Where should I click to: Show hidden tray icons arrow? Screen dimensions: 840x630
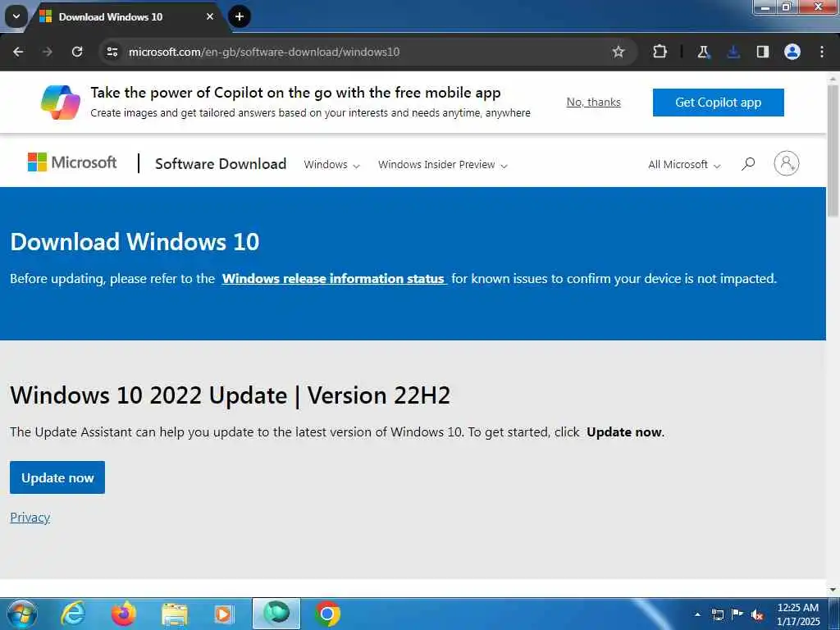click(x=697, y=614)
